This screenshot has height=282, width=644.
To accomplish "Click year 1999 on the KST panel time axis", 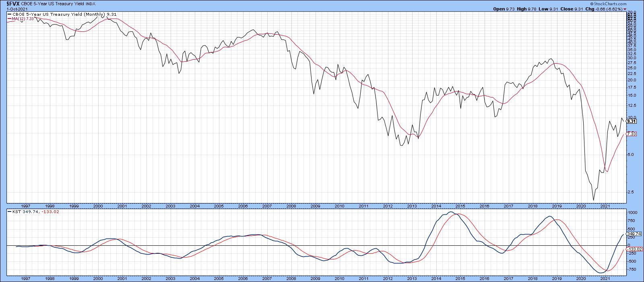I will point(74,278).
